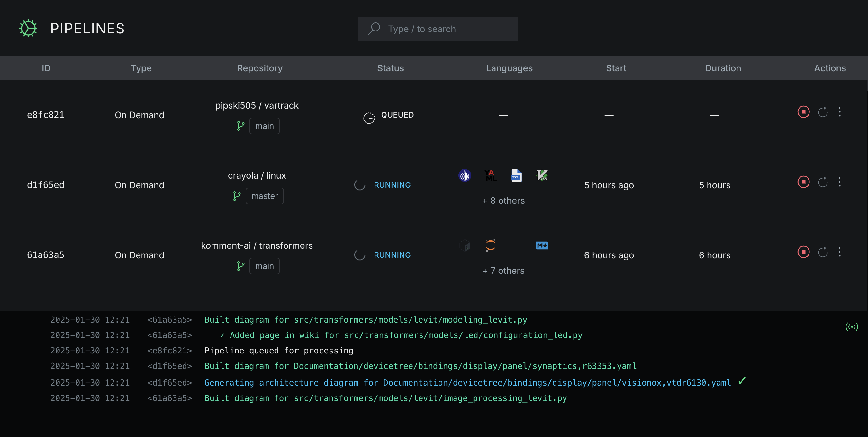The width and height of the screenshot is (868, 437).
Task: Sort by the Duration column header
Action: [723, 68]
